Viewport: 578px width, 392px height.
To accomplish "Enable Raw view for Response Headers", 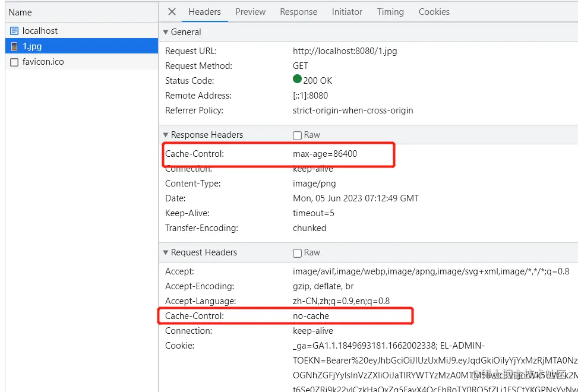I will tap(297, 135).
